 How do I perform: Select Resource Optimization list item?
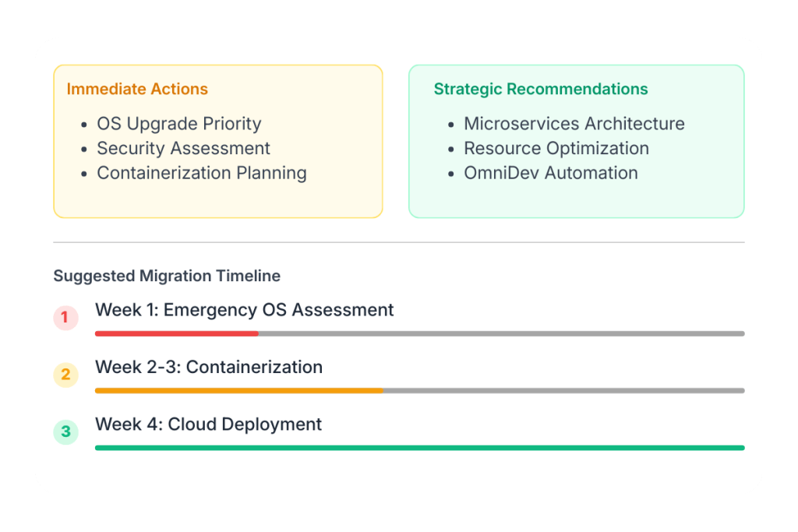pyautogui.click(x=556, y=148)
